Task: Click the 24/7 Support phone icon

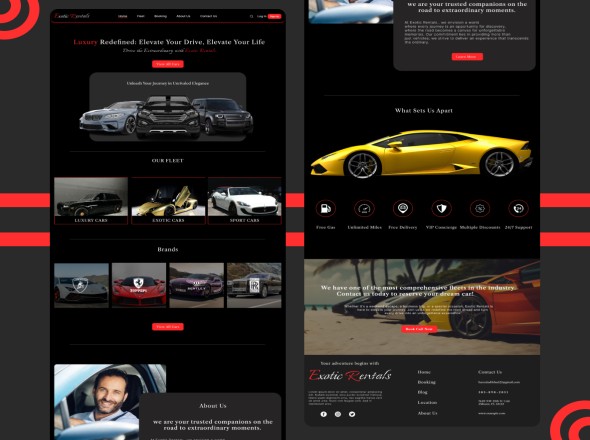Action: [x=519, y=209]
